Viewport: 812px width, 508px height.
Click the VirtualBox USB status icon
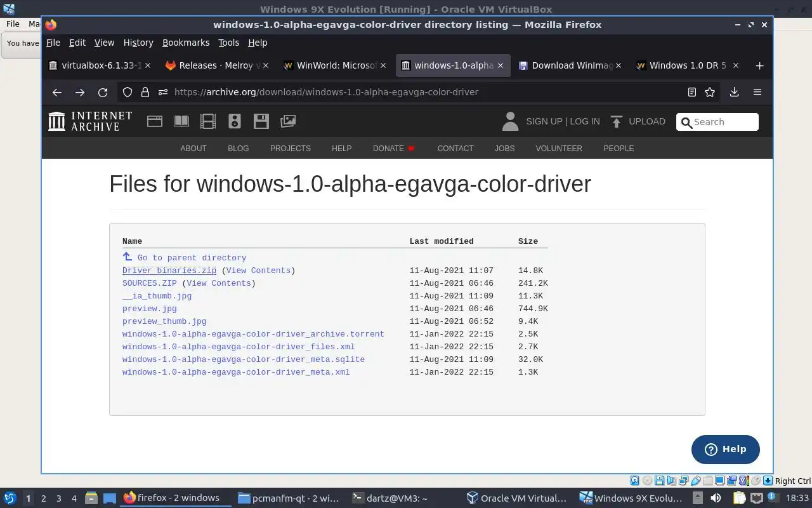pyautogui.click(x=696, y=481)
